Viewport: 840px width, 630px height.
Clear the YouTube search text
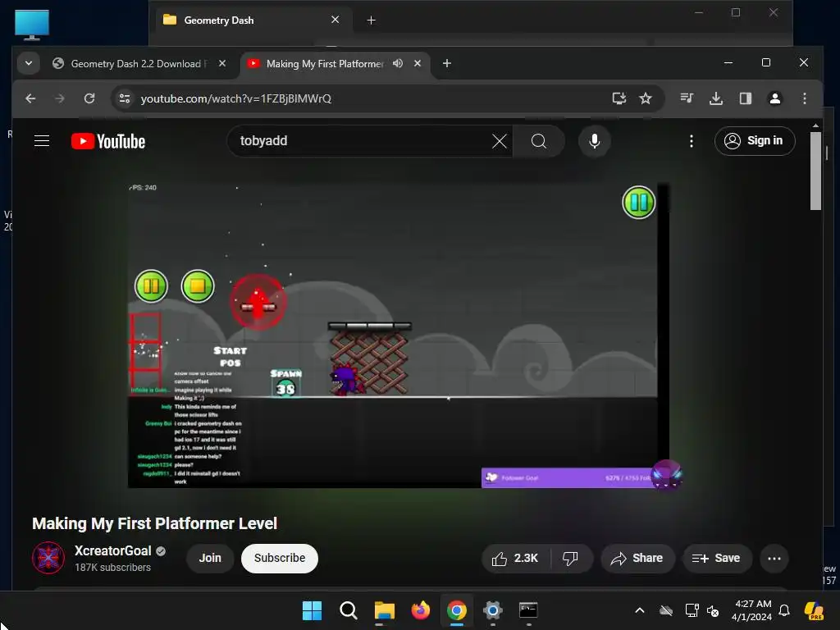(x=500, y=141)
